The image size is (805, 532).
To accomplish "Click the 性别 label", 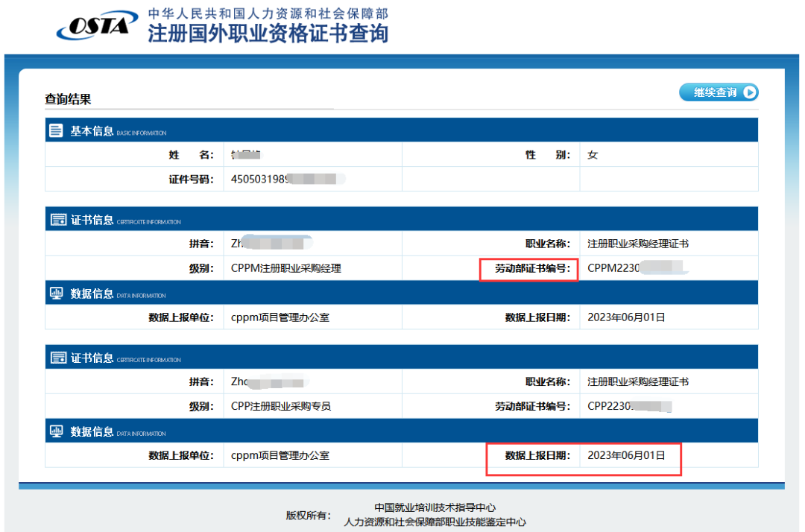I will (547, 155).
